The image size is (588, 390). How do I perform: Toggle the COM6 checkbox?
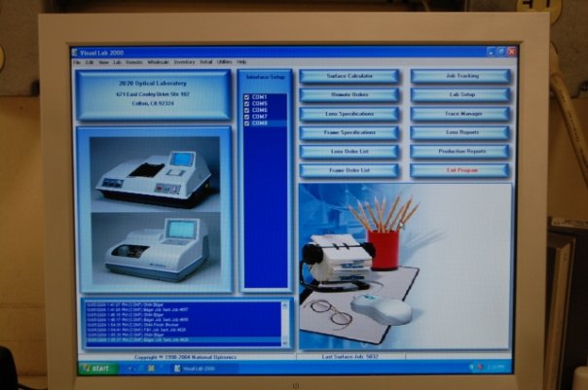246,110
